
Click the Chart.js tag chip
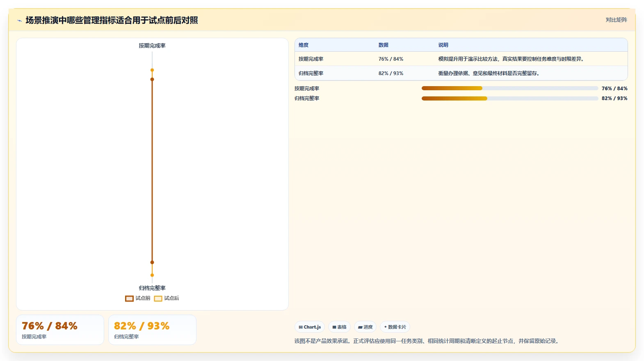point(310,327)
